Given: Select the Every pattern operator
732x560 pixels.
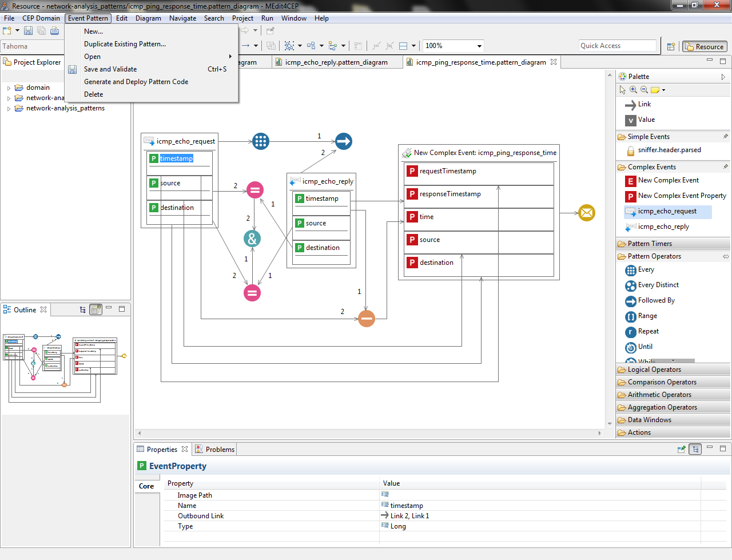Looking at the screenshot, I should pos(640,270).
